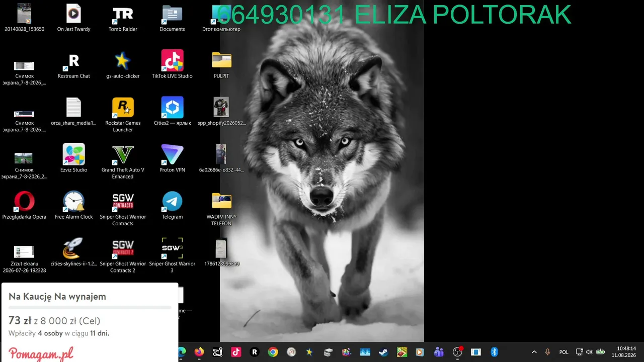The height and width of the screenshot is (362, 644).
Task: Open Telegram desktop shortcut
Action: click(x=172, y=206)
